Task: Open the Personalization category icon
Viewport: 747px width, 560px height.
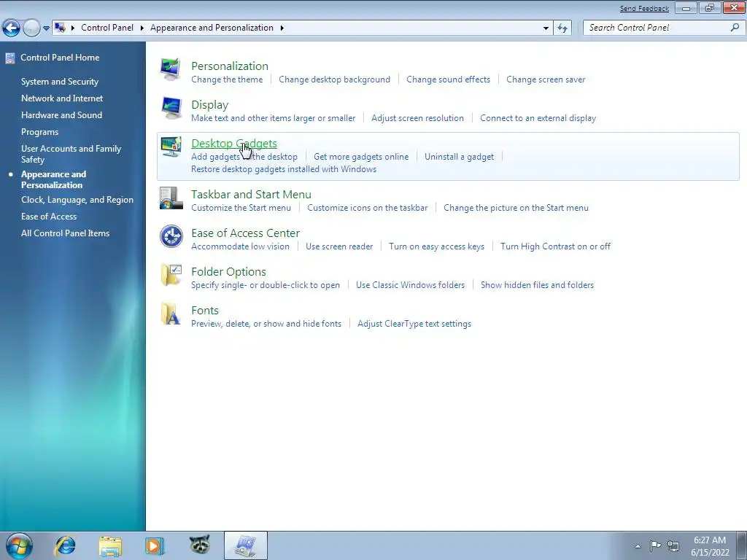Action: [171, 69]
